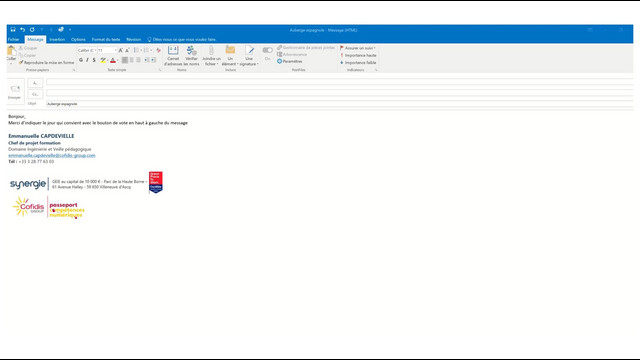
Task: Click the Cc... recipients button
Action: tap(35, 94)
